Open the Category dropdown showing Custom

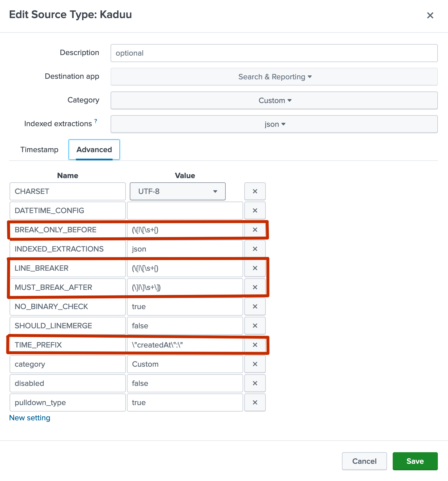(274, 100)
